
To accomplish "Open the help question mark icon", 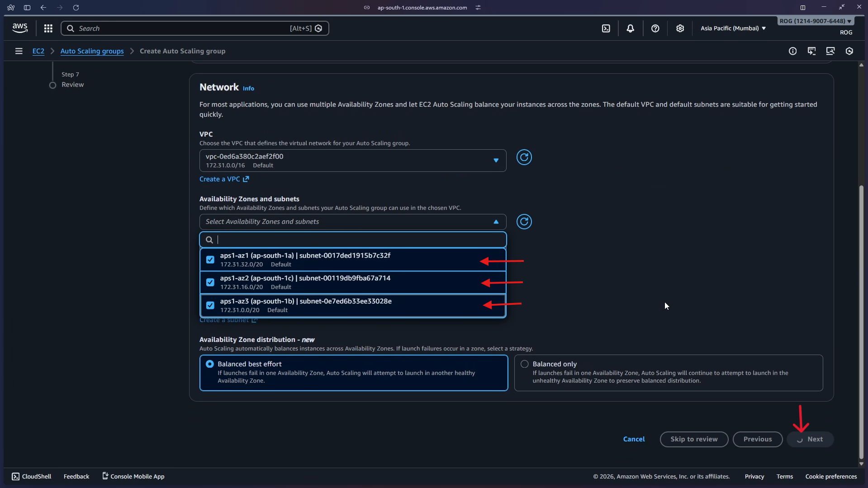I will 655,28.
